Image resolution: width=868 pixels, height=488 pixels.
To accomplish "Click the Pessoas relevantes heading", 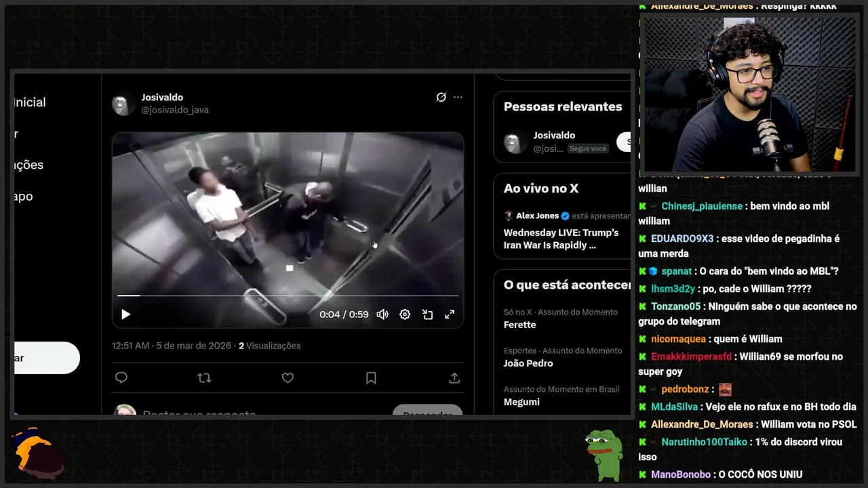I will pos(563,106).
